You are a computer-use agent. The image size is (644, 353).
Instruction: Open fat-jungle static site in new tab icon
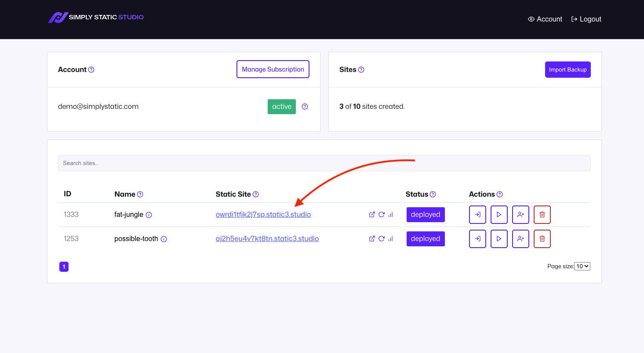[x=372, y=215]
